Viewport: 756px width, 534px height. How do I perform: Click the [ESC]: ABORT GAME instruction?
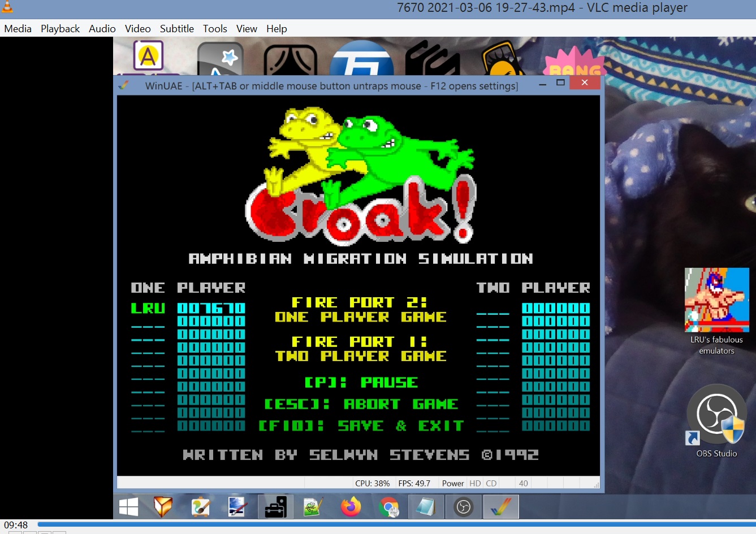361,404
